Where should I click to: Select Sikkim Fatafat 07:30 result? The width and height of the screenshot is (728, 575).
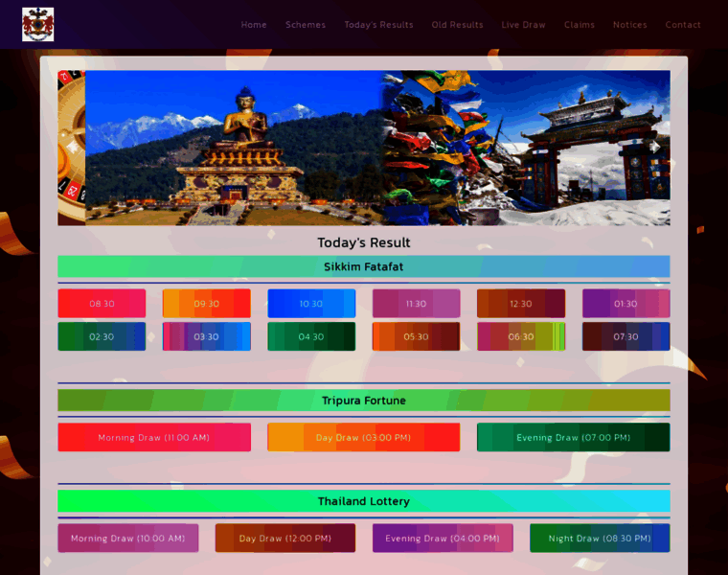pyautogui.click(x=626, y=336)
